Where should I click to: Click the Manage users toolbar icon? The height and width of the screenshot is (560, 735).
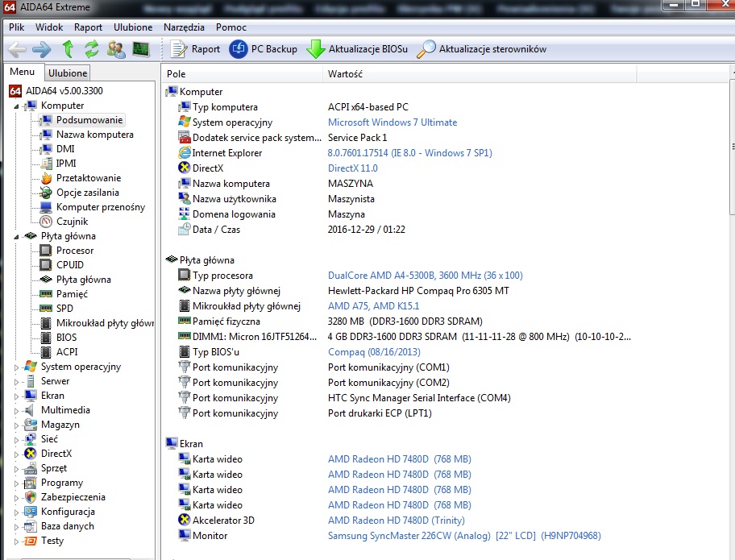pyautogui.click(x=116, y=49)
